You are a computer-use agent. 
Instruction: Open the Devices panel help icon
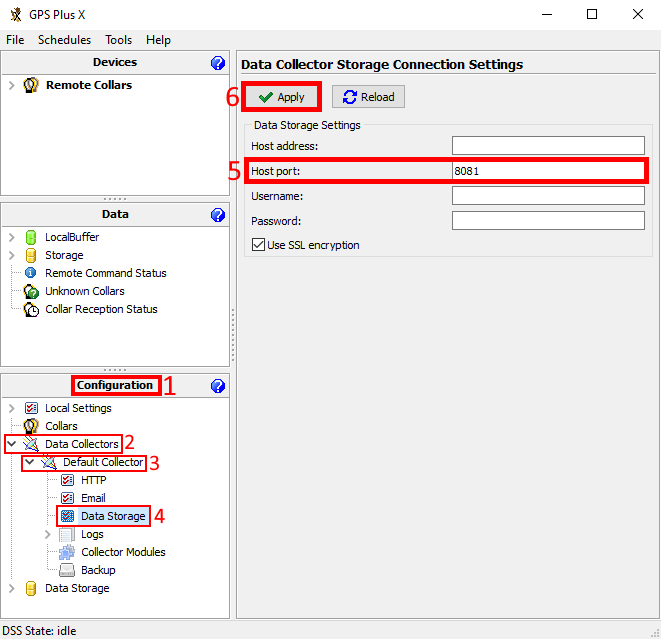[x=218, y=63]
